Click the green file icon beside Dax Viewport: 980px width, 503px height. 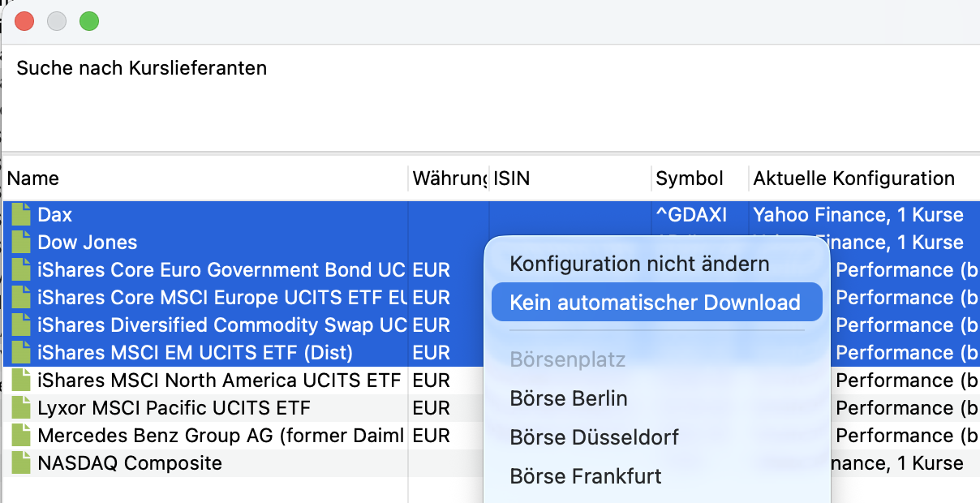(x=19, y=215)
